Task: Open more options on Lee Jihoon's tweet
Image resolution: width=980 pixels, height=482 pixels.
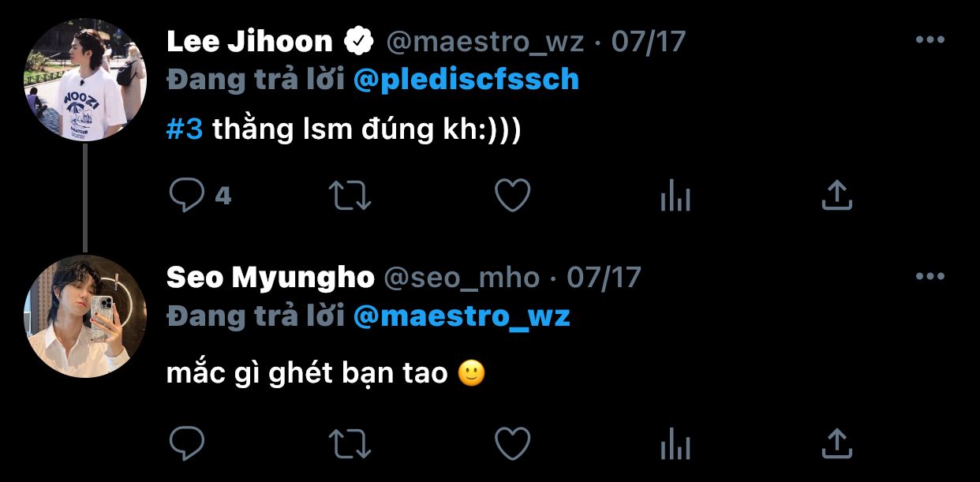Action: 930,40
